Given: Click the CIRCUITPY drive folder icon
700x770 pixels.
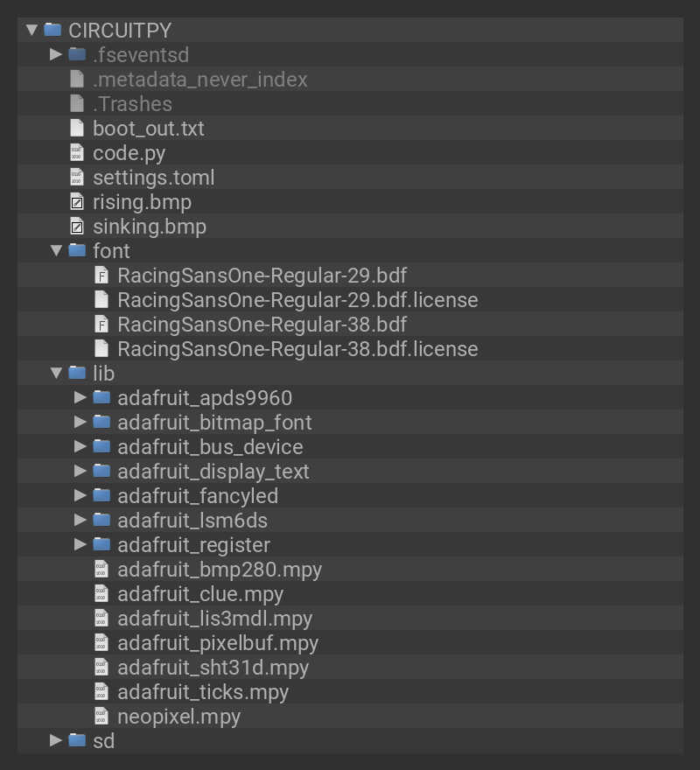Looking at the screenshot, I should click(x=52, y=30).
